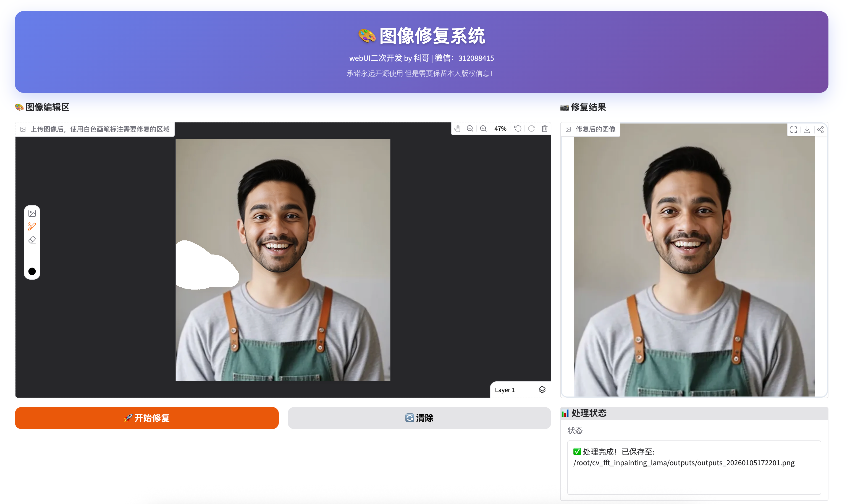Screen dimensions: 850x504
Task: View repaired image in fullscreen
Action: (x=794, y=129)
